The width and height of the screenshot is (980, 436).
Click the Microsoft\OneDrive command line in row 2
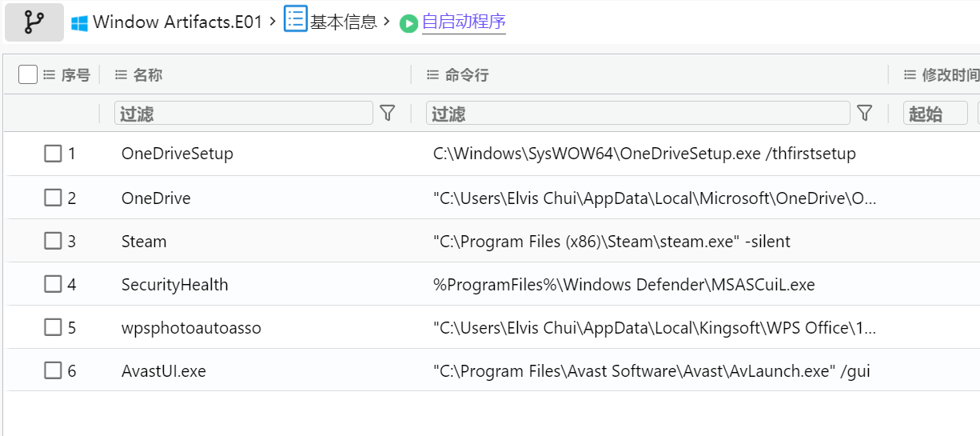655,198
